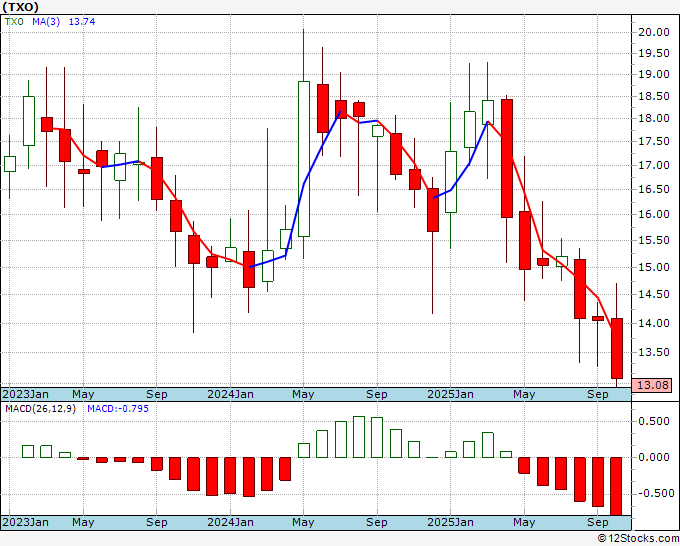Click the 16.00 price axis label
Screen dimensions: 680x546
(654, 214)
